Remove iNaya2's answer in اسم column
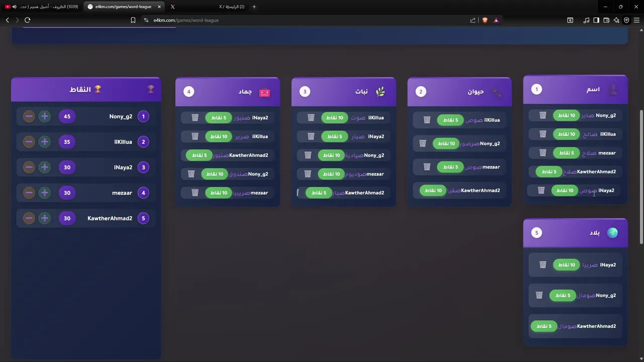Image resolution: width=644 pixels, height=362 pixels. (x=541, y=191)
